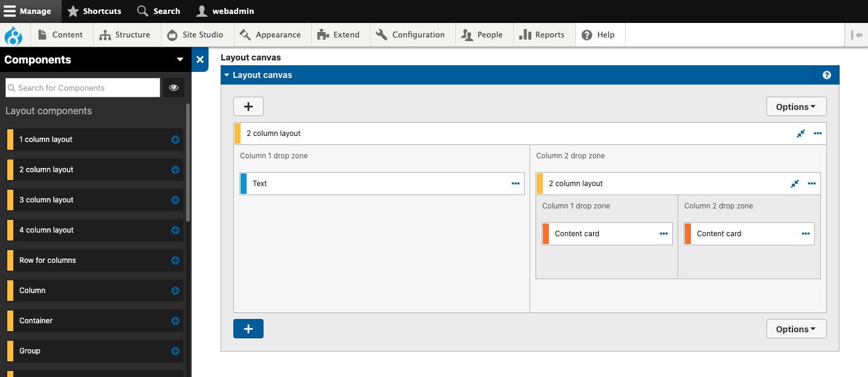This screenshot has width=868, height=377.
Task: Select the Text component row
Action: click(382, 184)
